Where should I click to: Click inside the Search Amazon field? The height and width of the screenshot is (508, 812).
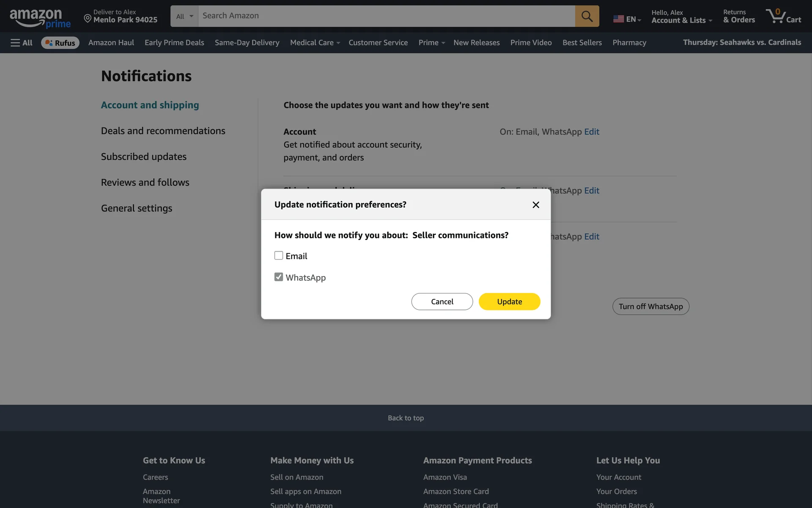(386, 16)
